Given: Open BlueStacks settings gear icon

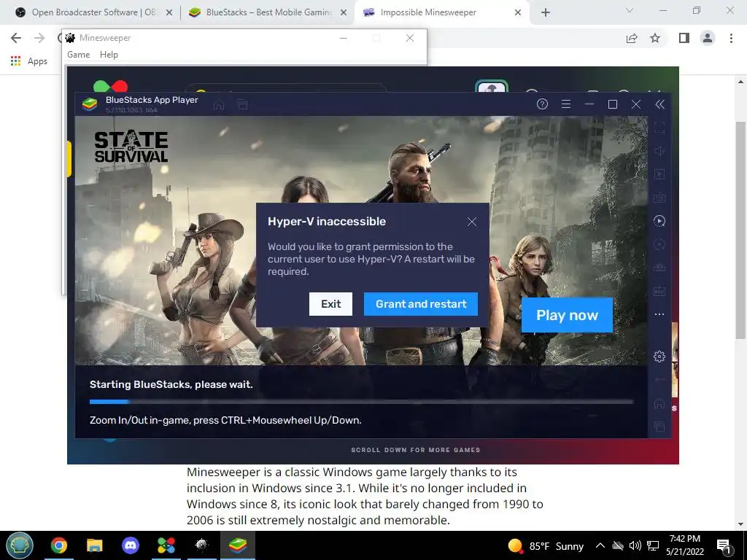Looking at the screenshot, I should click(x=659, y=356).
